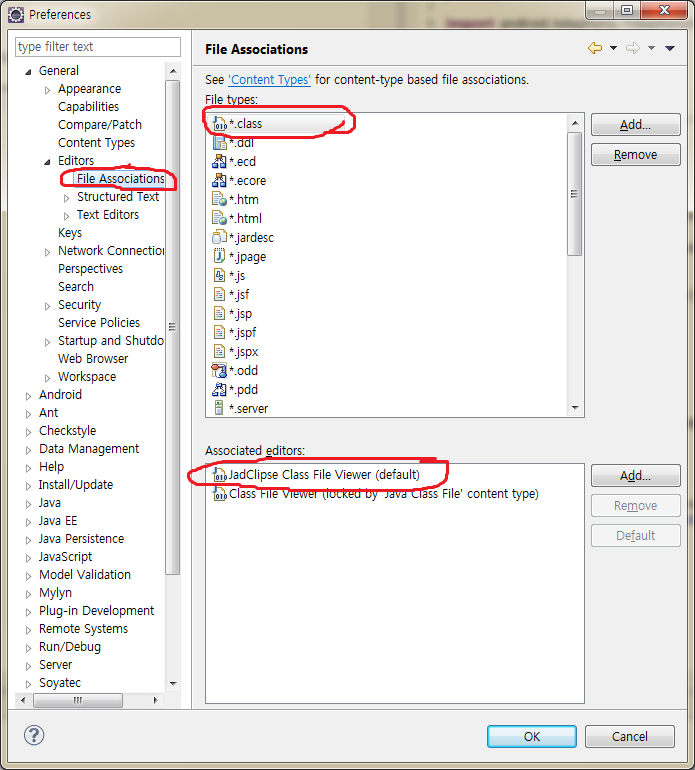Click the *.jardesc file icon
The height and width of the screenshot is (770, 695).
tap(219, 237)
